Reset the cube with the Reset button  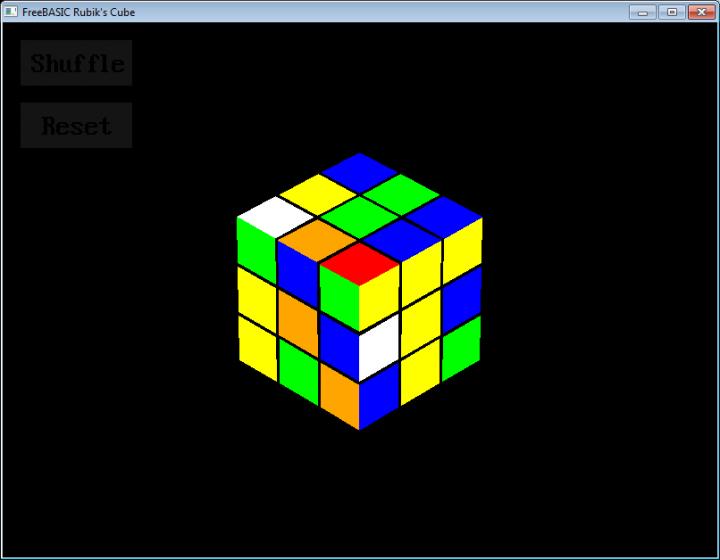76,125
